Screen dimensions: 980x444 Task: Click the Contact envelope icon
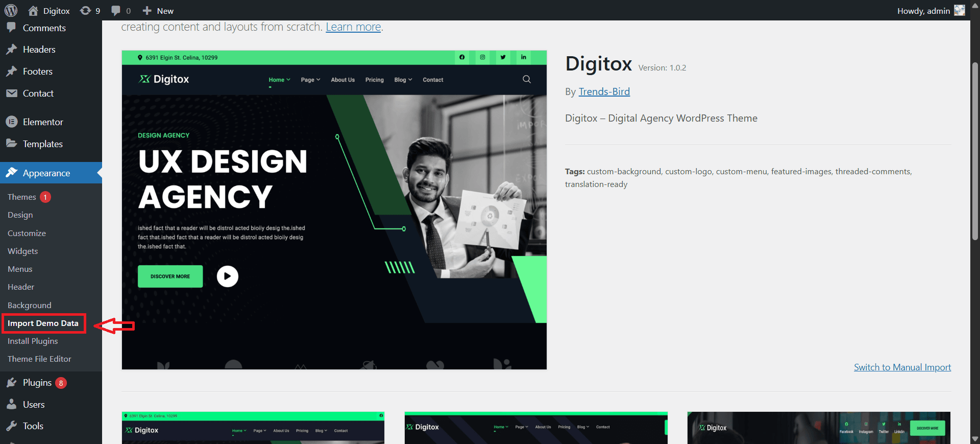click(11, 94)
